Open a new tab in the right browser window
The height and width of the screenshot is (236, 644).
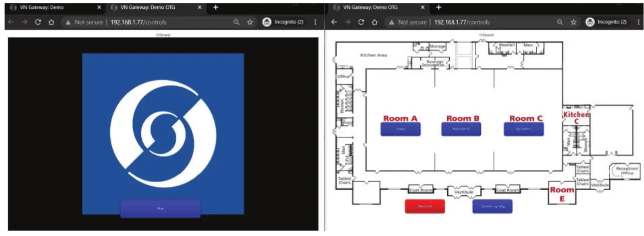[x=439, y=7]
